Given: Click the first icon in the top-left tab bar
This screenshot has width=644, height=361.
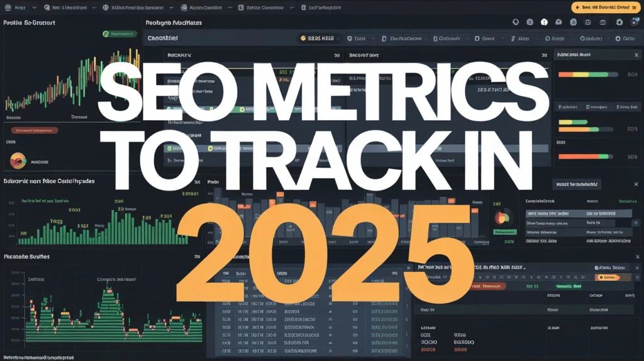Looking at the screenshot, I should [8, 8].
